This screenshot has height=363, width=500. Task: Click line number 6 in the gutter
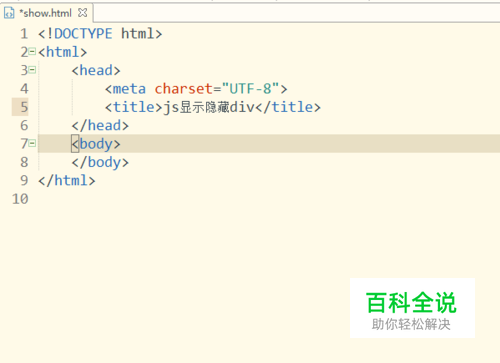click(x=24, y=125)
